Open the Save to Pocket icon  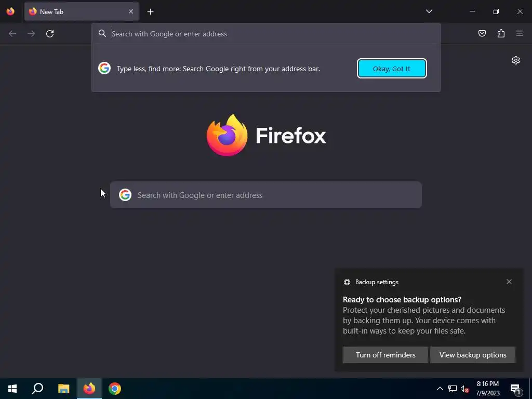(482, 33)
